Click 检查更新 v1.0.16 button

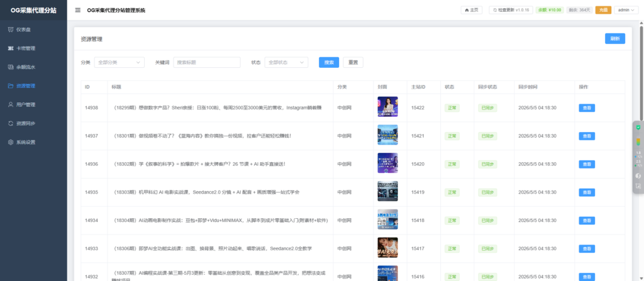[511, 10]
